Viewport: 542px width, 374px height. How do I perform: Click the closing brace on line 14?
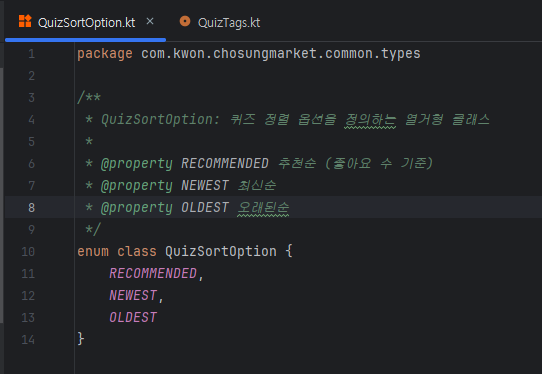pyautogui.click(x=81, y=339)
